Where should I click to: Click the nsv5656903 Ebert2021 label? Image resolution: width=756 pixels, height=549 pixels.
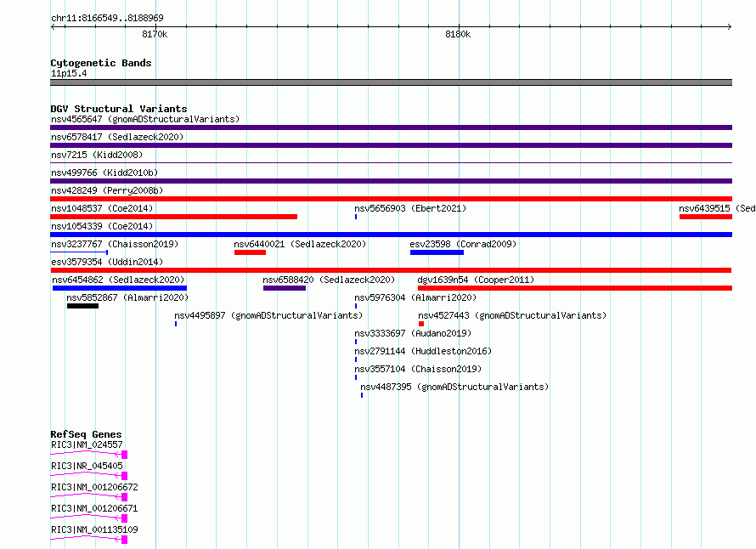click(410, 208)
